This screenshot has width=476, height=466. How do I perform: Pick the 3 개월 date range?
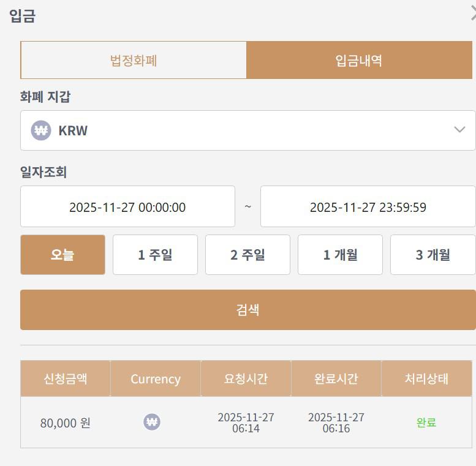433,255
